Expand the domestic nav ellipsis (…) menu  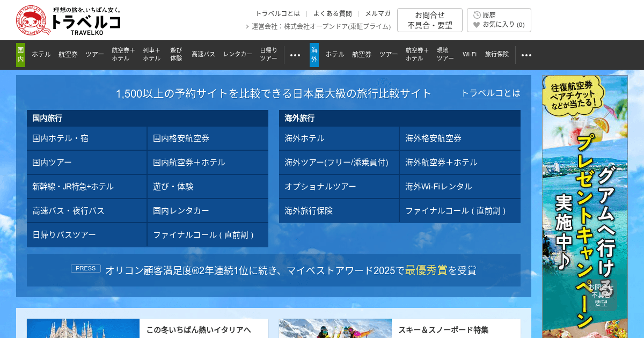[x=295, y=54]
